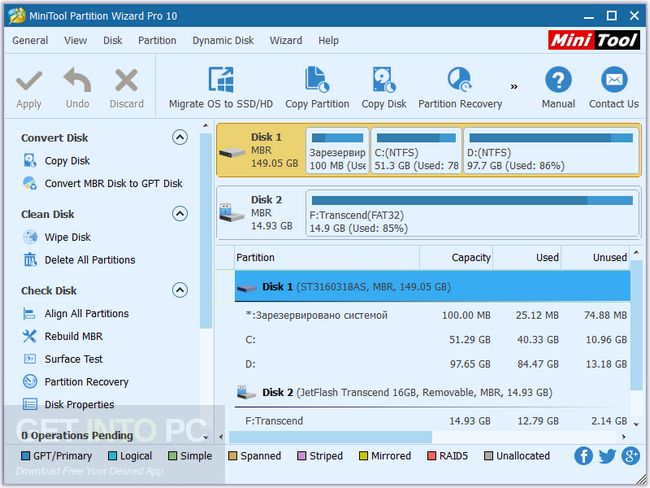
Task: Select the F:Transcend partition row
Action: pos(432,421)
